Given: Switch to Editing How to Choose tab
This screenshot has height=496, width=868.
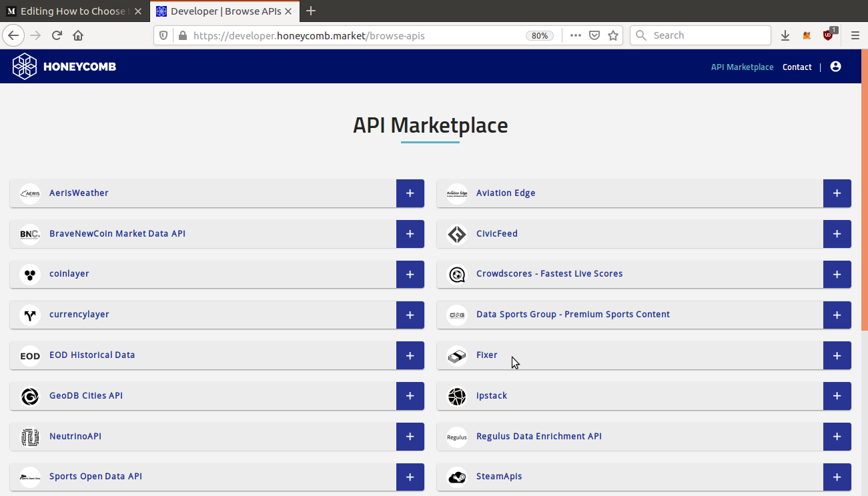Looking at the screenshot, I should [x=73, y=11].
